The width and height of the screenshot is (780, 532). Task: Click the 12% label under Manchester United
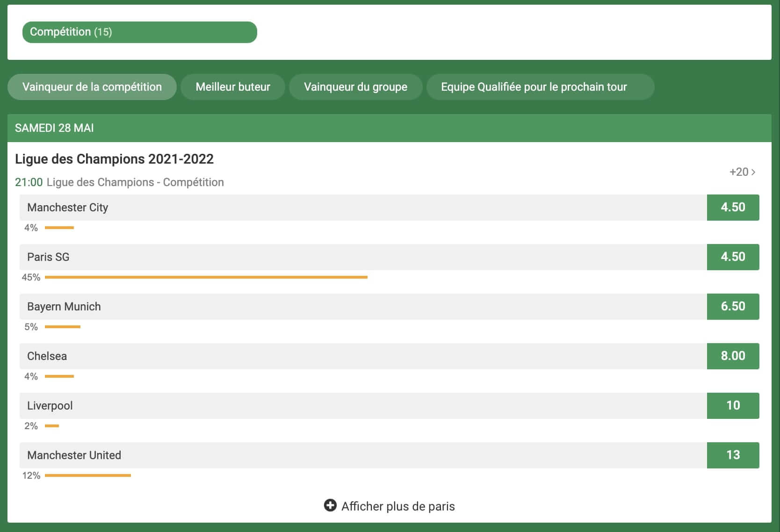pos(31,475)
